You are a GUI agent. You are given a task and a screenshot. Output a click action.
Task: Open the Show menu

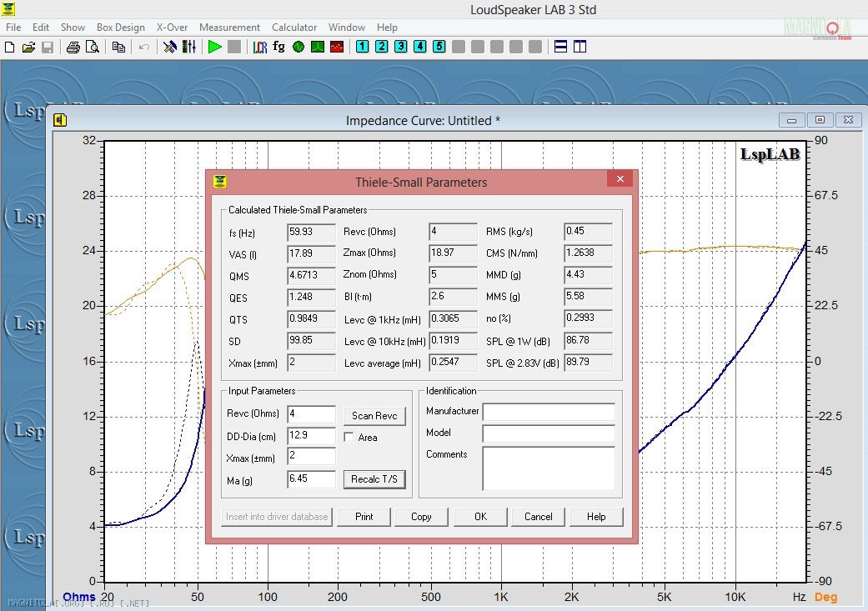point(73,28)
